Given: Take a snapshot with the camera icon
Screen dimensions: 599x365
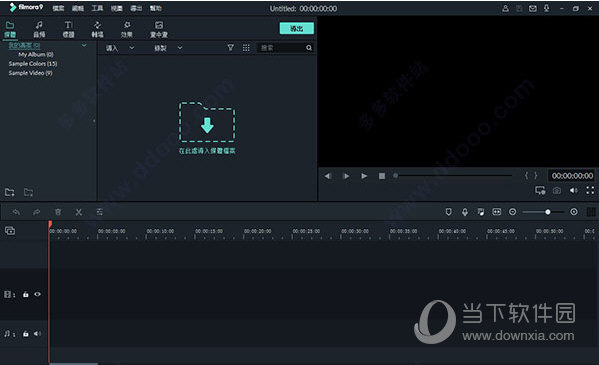Looking at the screenshot, I should coord(557,190).
